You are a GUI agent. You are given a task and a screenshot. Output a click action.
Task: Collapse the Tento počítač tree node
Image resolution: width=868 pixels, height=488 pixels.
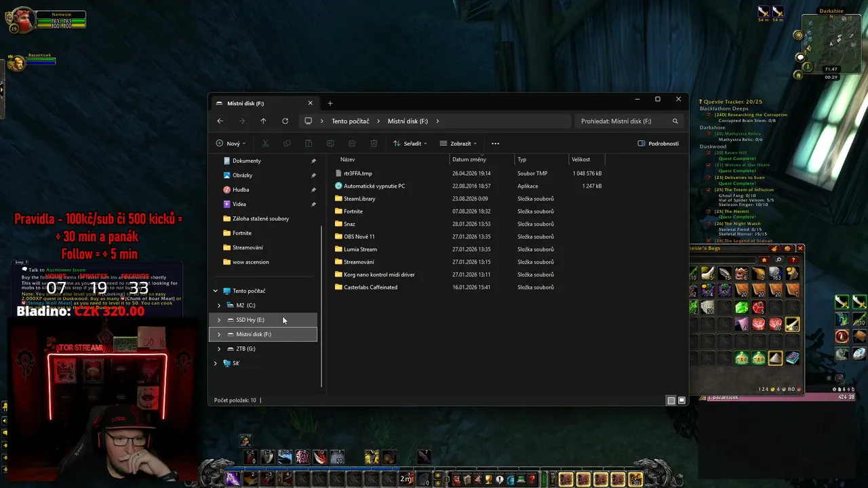point(216,291)
